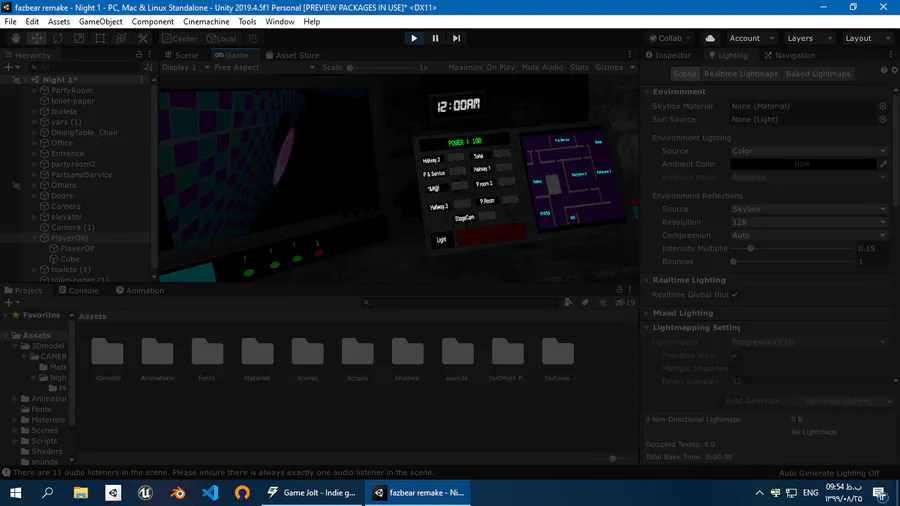Open Visual Studio Code from taskbar
The height and width of the screenshot is (506, 900).
(x=210, y=493)
